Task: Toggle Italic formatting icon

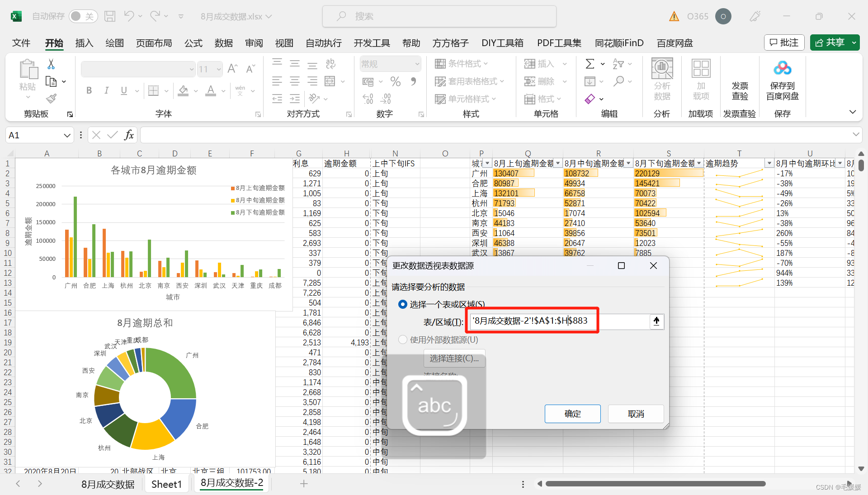Action: 106,90
